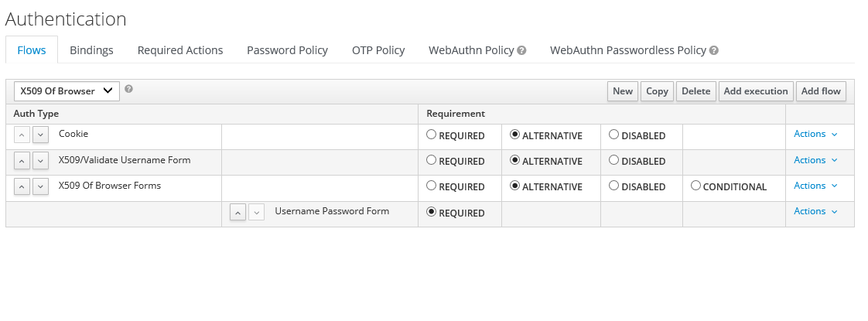This screenshot has height=321, width=868.
Task: Raise priority of Username Password Form
Action: click(x=238, y=212)
